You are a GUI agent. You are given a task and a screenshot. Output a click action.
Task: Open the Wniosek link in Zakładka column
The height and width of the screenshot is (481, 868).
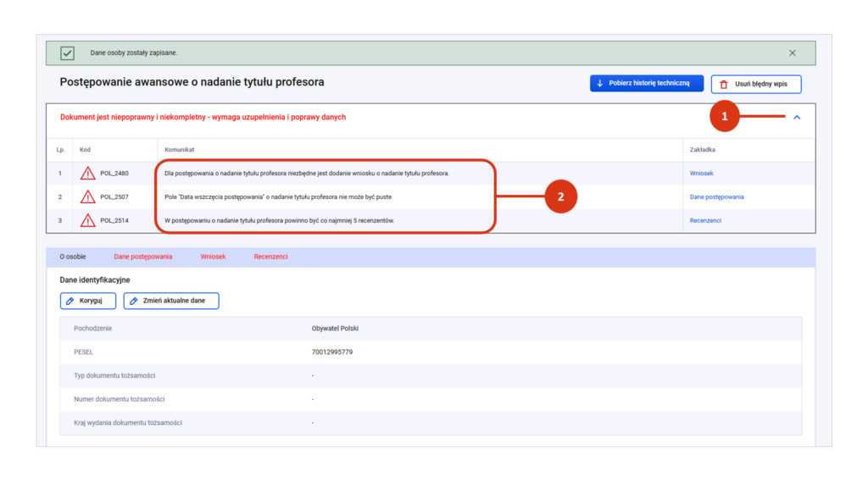[701, 174]
